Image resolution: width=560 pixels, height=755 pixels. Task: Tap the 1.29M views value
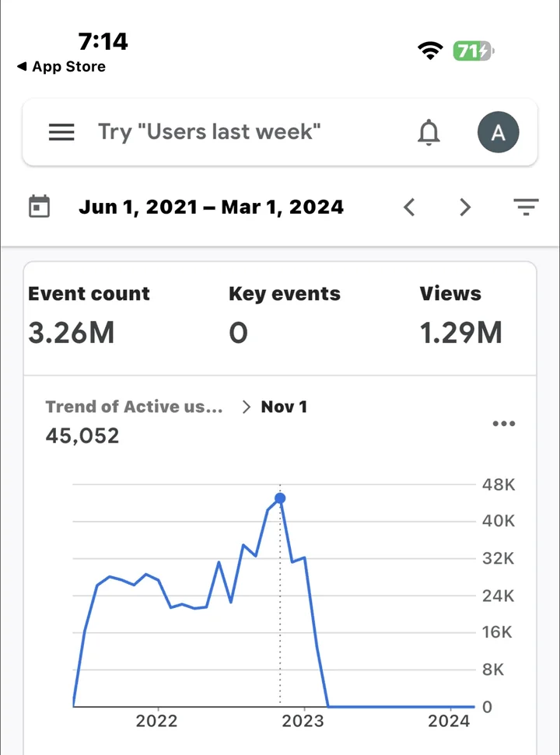pyautogui.click(x=460, y=334)
